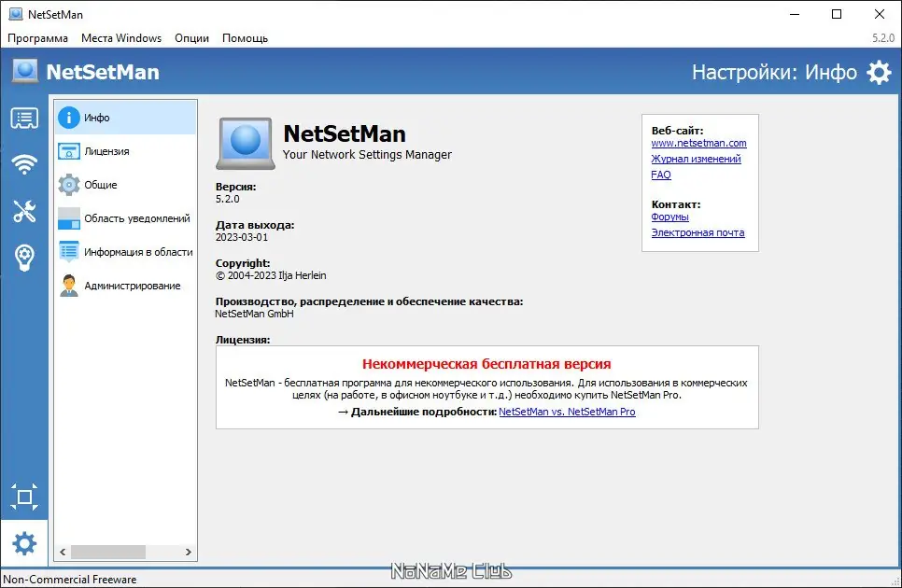Click the Your Network Settings Manager tagline

[367, 155]
